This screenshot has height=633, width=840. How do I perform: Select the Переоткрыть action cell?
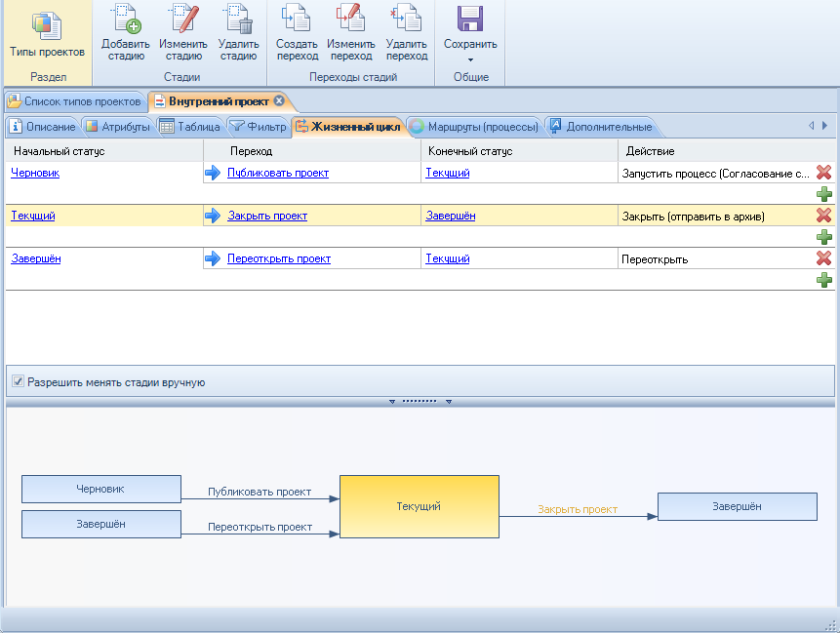click(716, 258)
